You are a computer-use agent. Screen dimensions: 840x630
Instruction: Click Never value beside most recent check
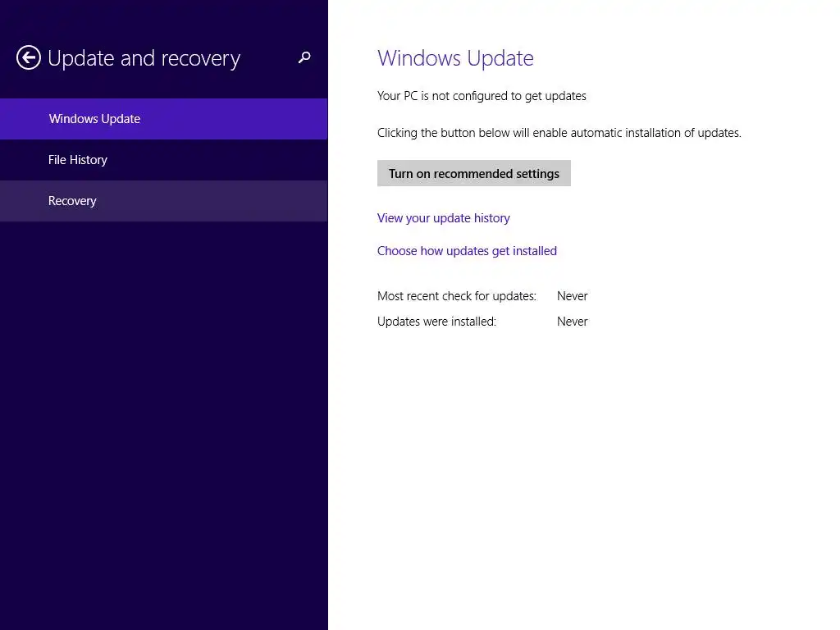point(572,295)
